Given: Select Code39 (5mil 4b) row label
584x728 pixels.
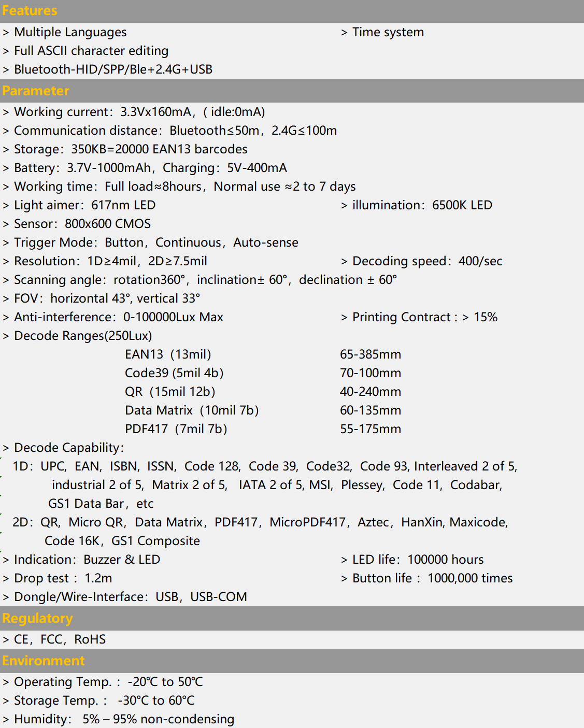Looking at the screenshot, I should coord(175,373).
